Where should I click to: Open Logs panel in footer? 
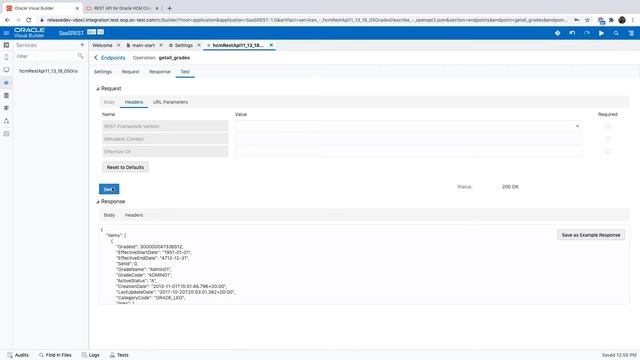[91, 355]
